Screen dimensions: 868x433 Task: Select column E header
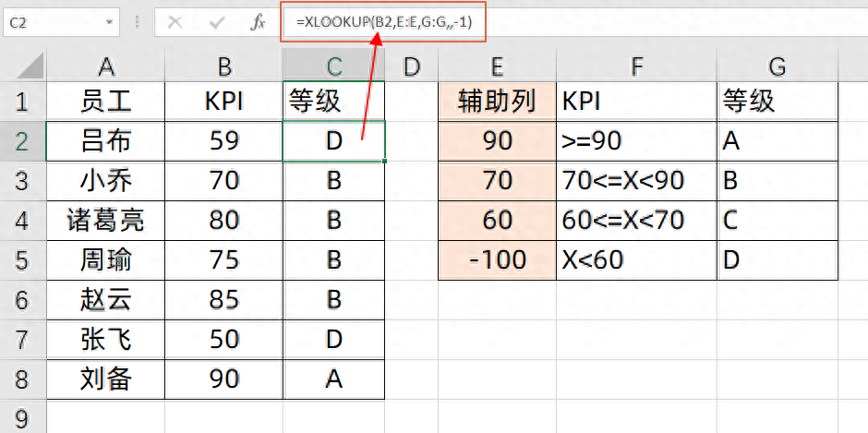click(x=497, y=67)
